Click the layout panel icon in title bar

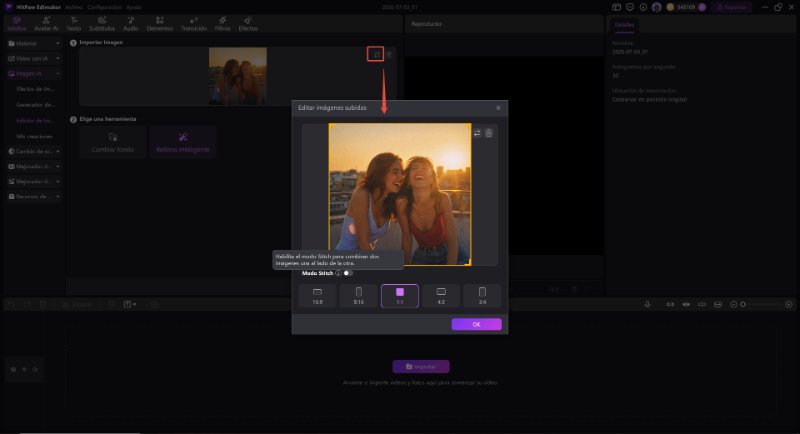click(616, 7)
